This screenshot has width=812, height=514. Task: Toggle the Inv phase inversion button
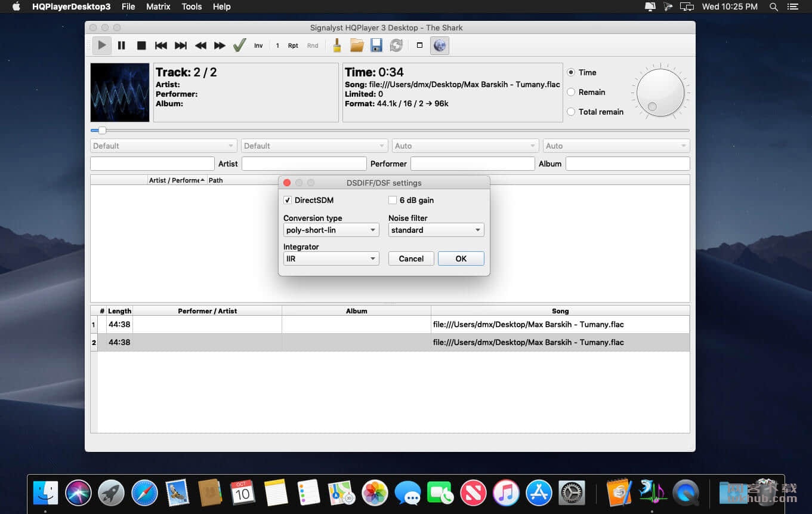[258, 45]
